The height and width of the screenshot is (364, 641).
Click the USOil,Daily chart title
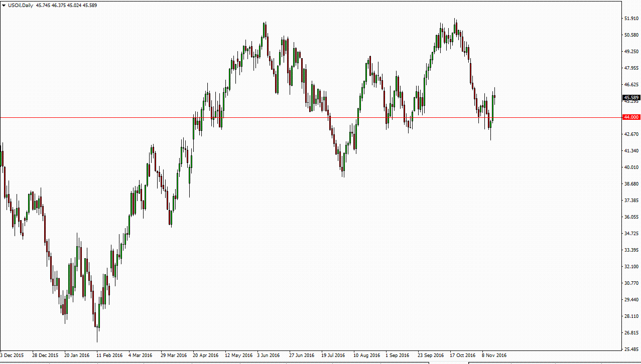click(21, 5)
